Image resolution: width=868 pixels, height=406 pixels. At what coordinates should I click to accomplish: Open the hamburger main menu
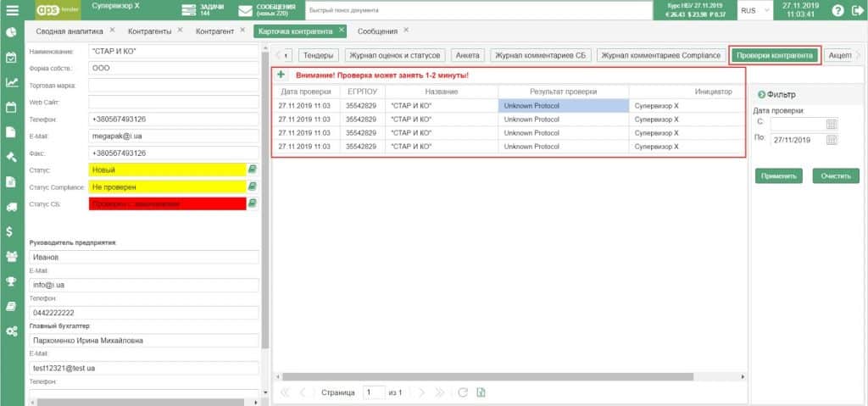tap(12, 11)
